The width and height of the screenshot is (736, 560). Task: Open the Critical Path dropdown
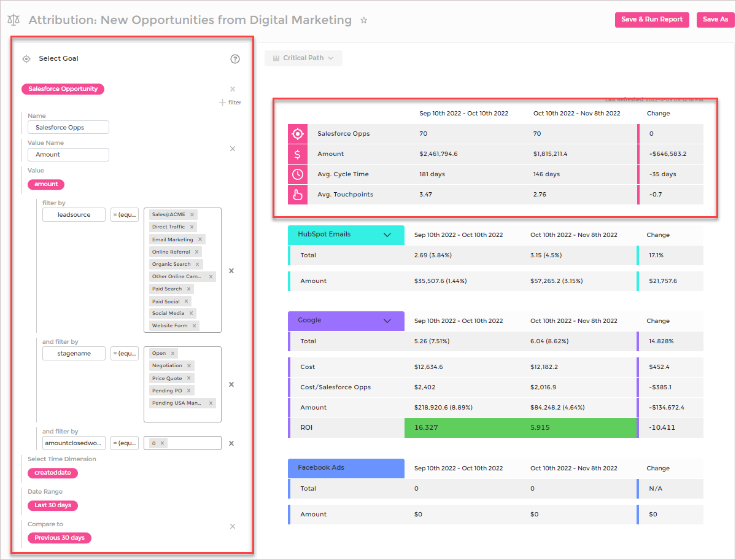[x=303, y=58]
